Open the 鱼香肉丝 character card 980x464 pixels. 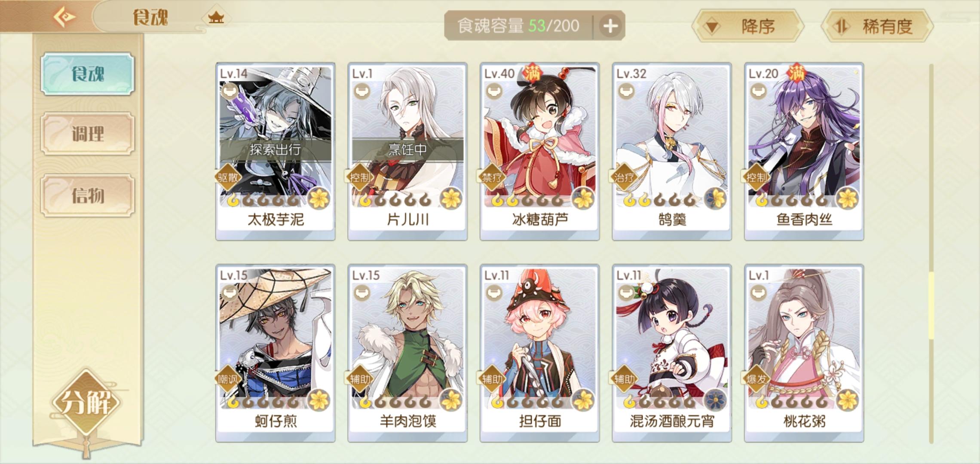click(x=804, y=151)
